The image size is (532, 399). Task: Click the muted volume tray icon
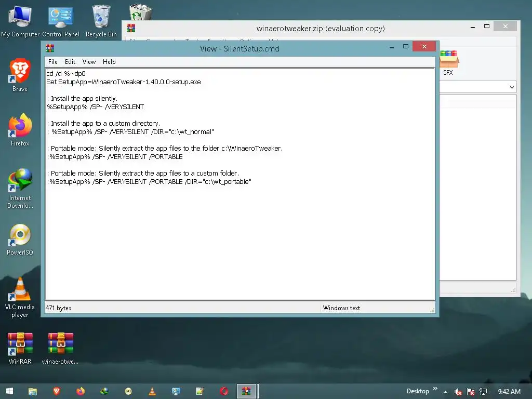click(x=458, y=392)
